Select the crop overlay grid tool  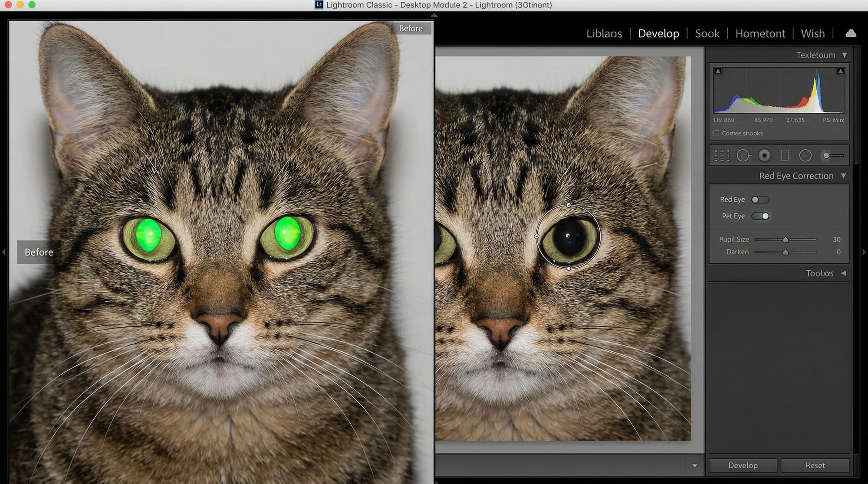[x=722, y=155]
